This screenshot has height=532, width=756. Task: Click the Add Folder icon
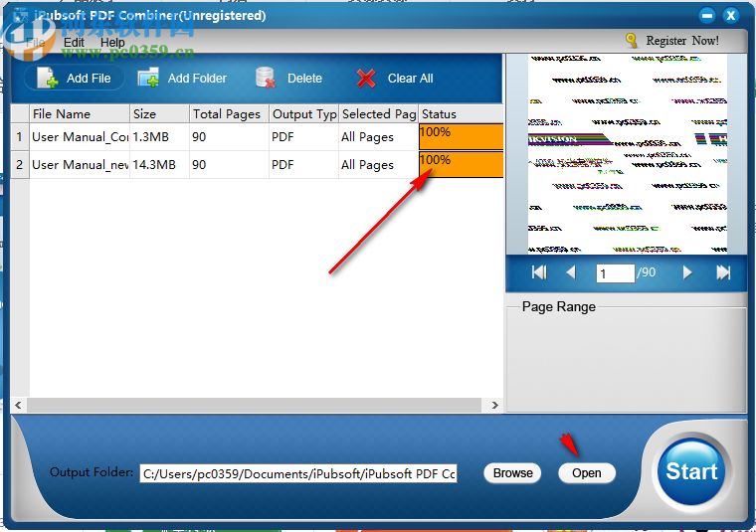[148, 78]
